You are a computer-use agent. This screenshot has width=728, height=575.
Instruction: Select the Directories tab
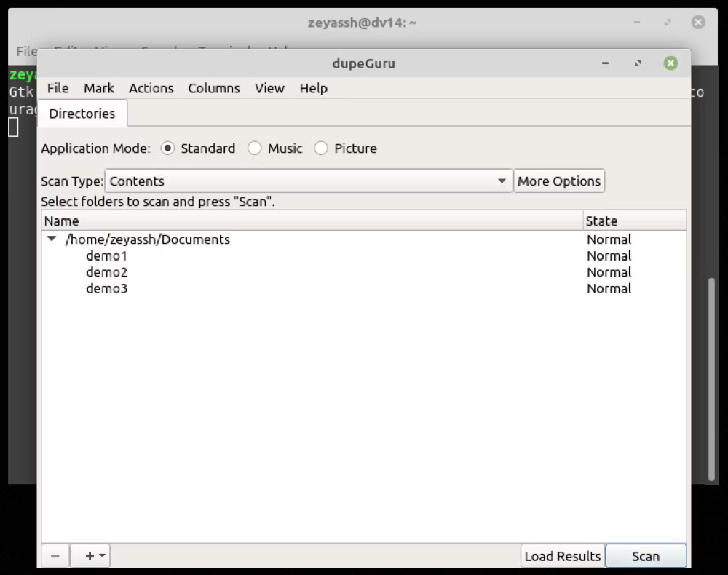point(82,114)
